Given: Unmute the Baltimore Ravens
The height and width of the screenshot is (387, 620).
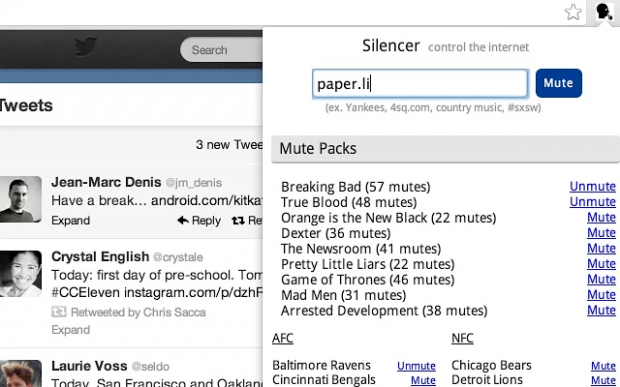Looking at the screenshot, I should 416,366.
